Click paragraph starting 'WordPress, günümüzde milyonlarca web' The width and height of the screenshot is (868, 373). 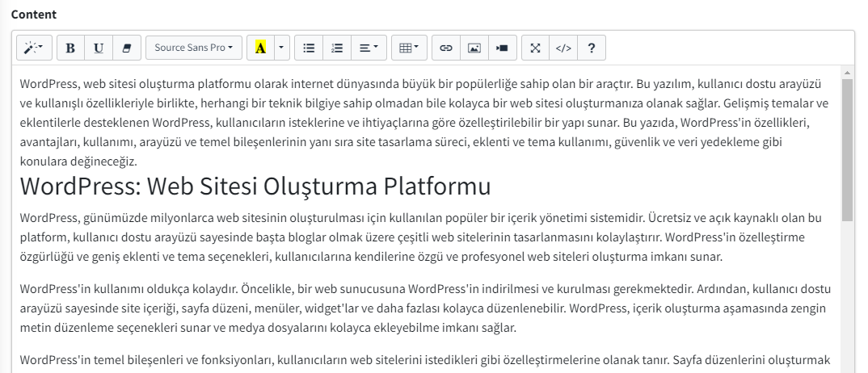(x=421, y=237)
